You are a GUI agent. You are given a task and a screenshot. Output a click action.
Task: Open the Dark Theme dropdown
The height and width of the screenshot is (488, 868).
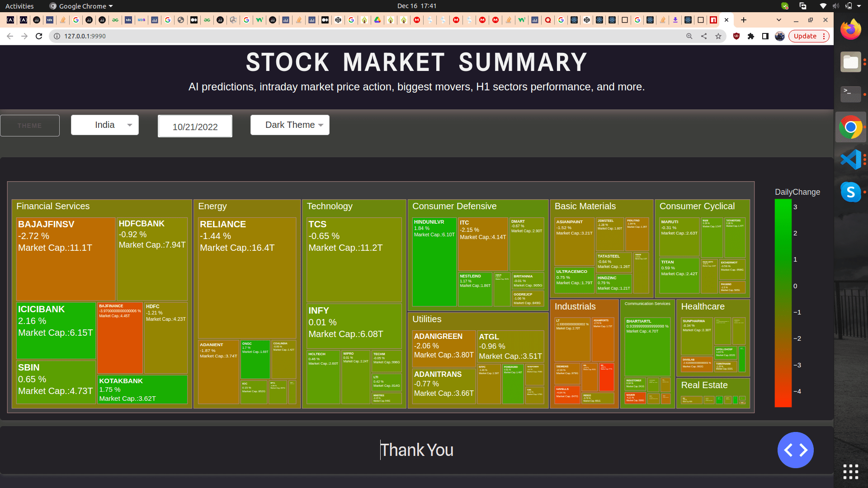coord(290,125)
